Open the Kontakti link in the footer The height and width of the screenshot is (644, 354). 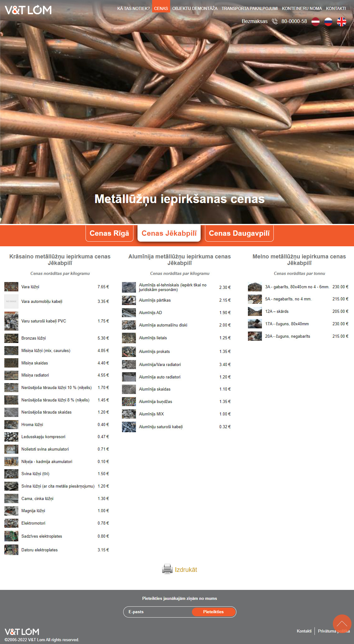(x=304, y=631)
